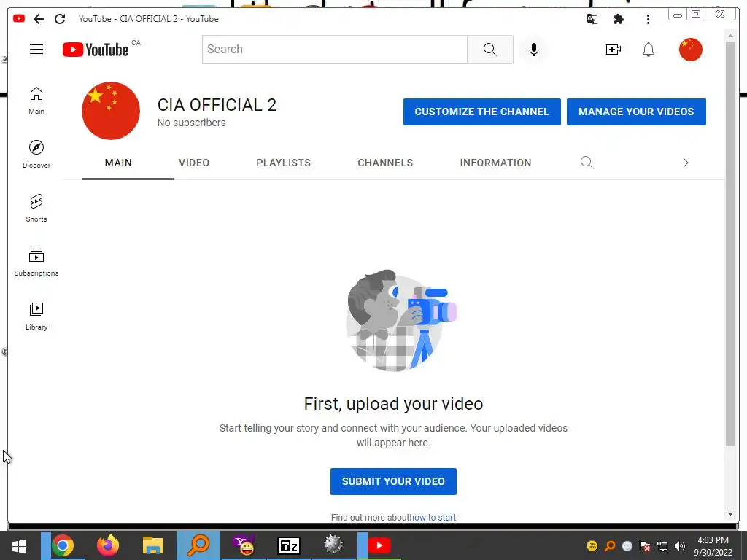Open Library in the left sidebar

click(x=36, y=316)
